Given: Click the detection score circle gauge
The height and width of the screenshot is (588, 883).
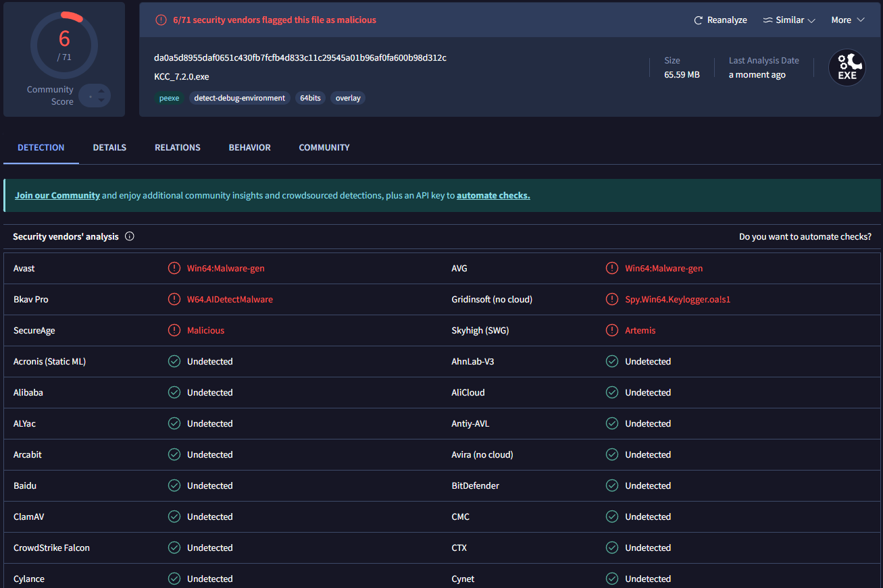Looking at the screenshot, I should coord(64,44).
